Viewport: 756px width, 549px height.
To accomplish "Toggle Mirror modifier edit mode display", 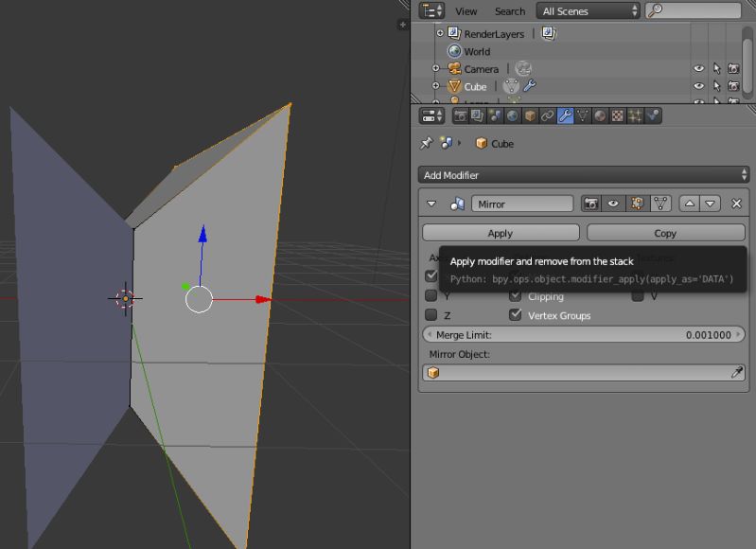I will click(x=637, y=204).
